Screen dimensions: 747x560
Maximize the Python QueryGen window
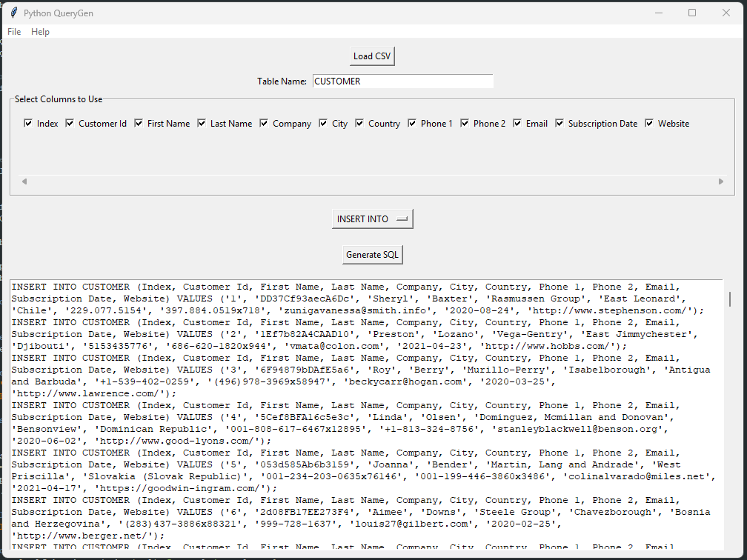[692, 13]
